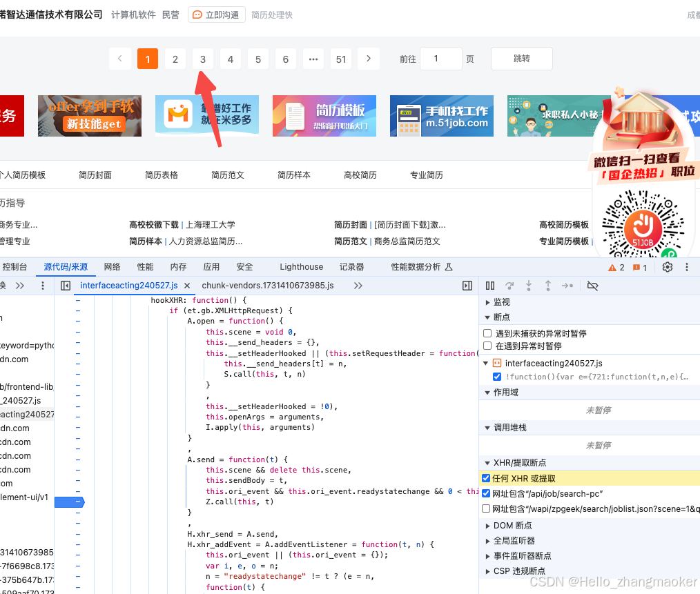Viewport: 700px width, 594px height.
Task: Open the offer拿到手软 banner
Action: (x=89, y=116)
